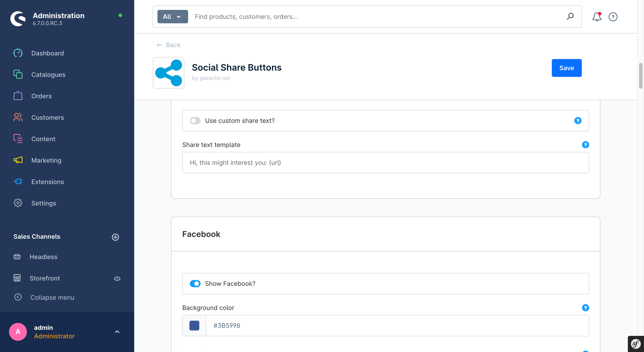Click the search magnifier icon
Screen dimensions: 644x352
click(570, 16)
